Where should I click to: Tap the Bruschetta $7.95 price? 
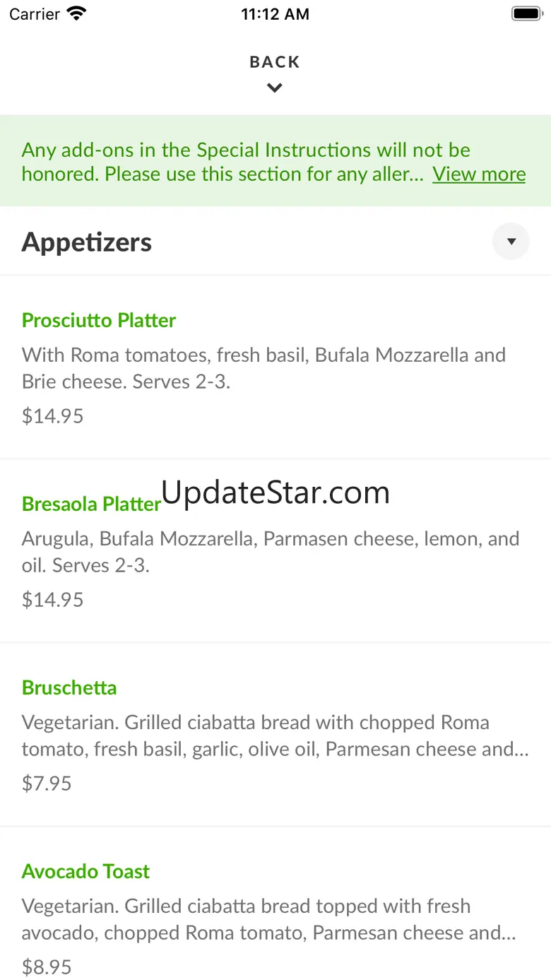pos(47,783)
